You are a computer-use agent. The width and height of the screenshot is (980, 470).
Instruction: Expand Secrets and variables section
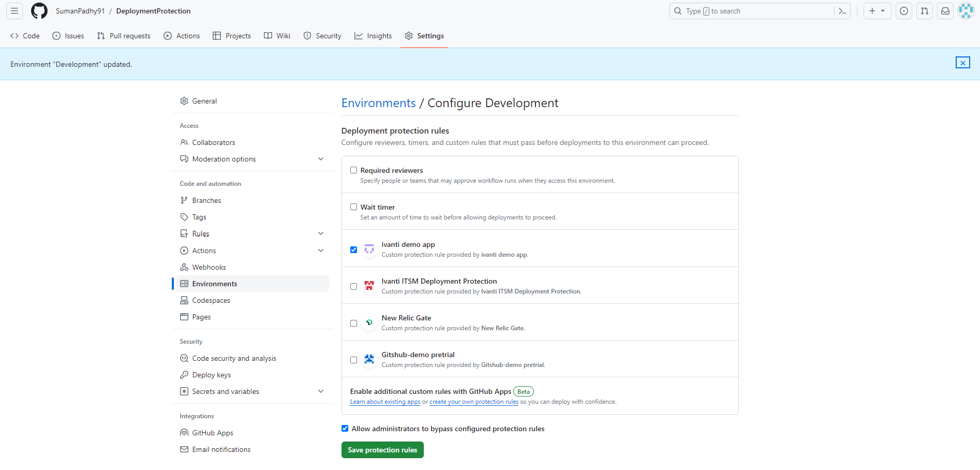point(321,391)
